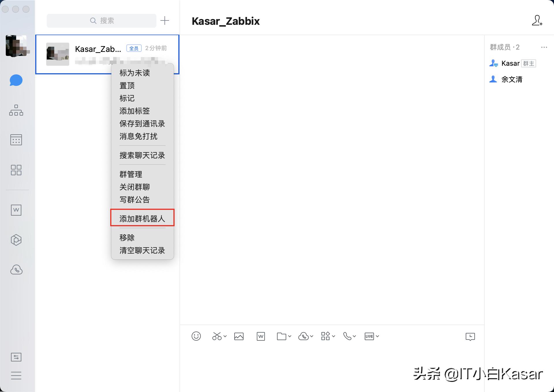Viewport: 554px width, 392px height.
Task: Open chat history icon in message toolbar
Action: pos(470,336)
